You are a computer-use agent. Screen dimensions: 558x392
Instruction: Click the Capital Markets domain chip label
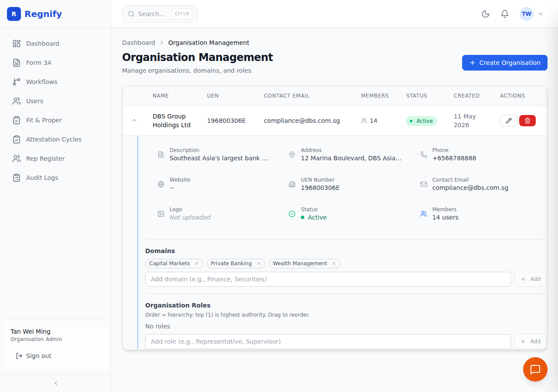(170, 264)
